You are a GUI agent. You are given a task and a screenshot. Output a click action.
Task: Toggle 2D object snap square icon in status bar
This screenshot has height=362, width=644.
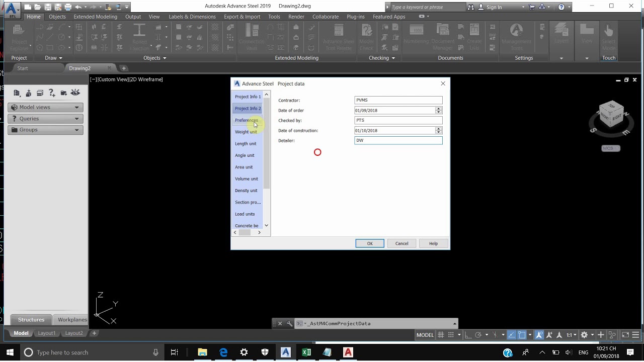522,335
